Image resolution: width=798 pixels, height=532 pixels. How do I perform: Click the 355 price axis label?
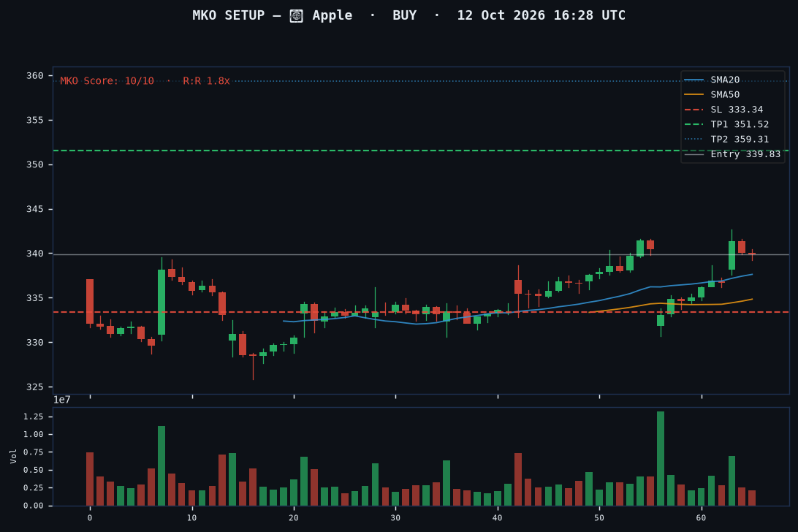pyautogui.click(x=35, y=120)
